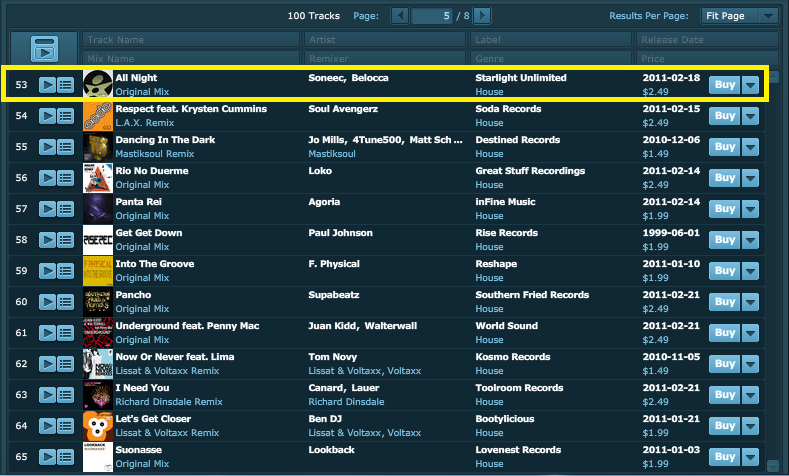Play the Panta Rei track
This screenshot has height=476, width=789.
click(x=47, y=209)
